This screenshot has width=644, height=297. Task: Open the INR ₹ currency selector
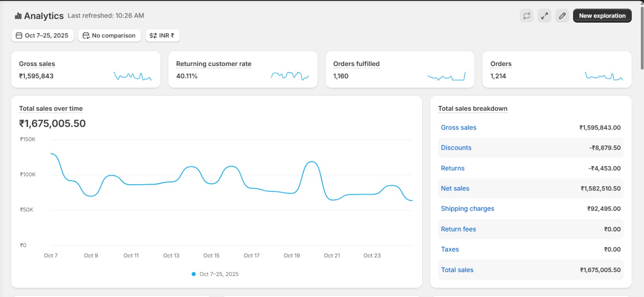[162, 35]
